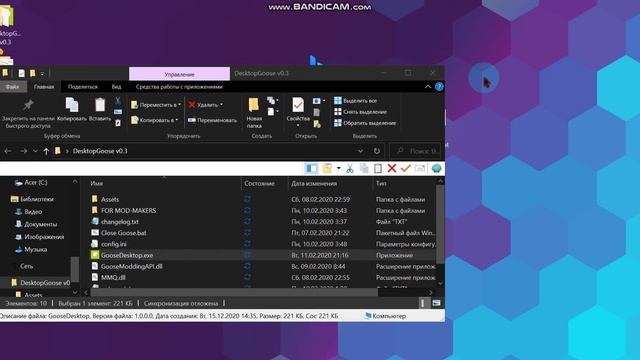
Task: Click DesktopGoose v0.3 in address bar
Action: 100,151
